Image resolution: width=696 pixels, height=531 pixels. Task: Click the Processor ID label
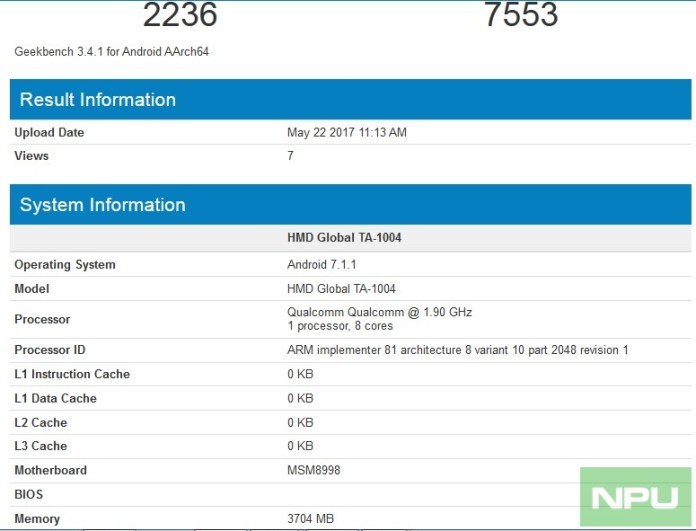click(50, 350)
